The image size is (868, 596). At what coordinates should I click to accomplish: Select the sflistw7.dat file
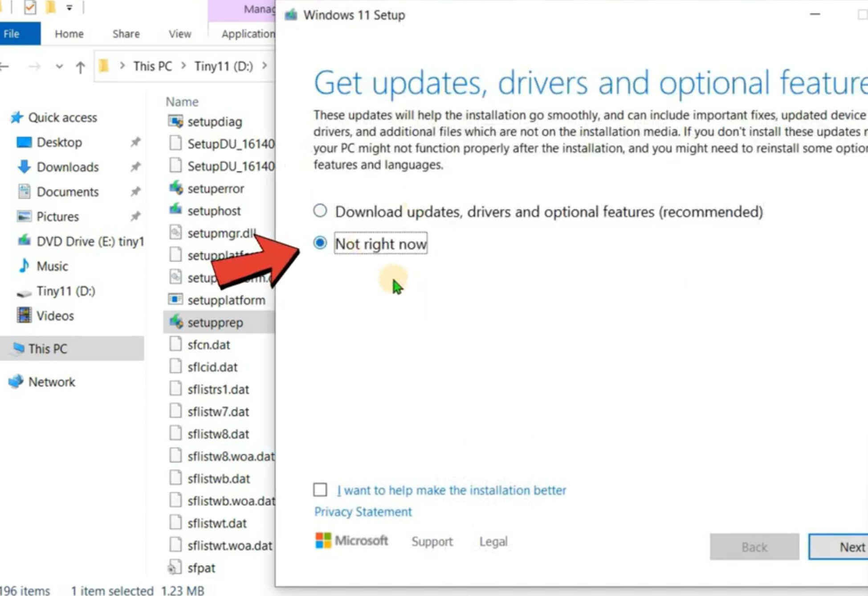(x=218, y=411)
